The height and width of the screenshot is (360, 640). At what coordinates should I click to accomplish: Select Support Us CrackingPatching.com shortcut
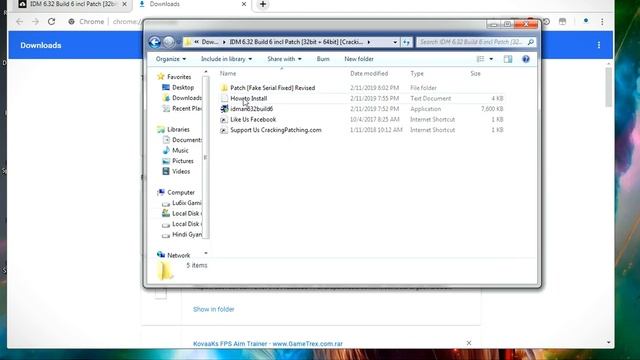pyautogui.click(x=276, y=130)
